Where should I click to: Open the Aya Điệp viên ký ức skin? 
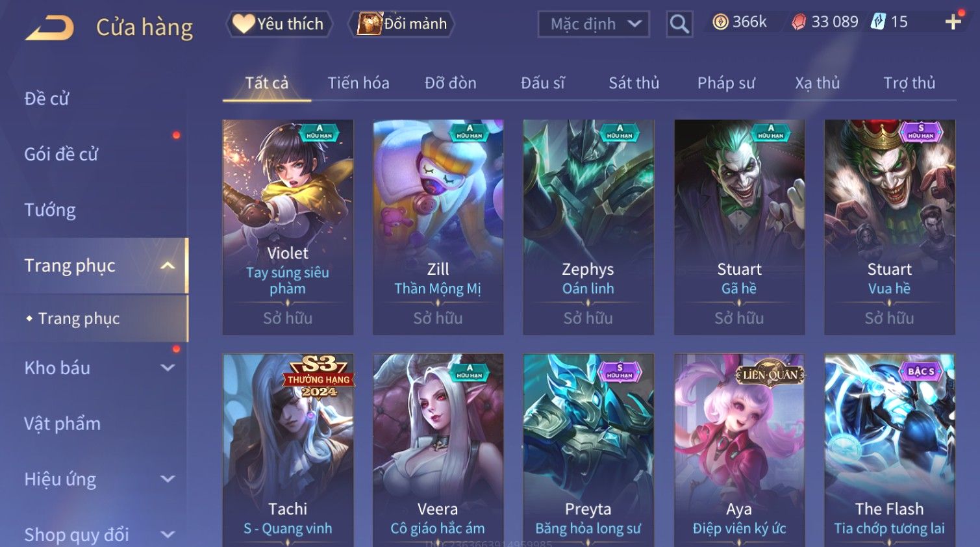click(x=739, y=450)
